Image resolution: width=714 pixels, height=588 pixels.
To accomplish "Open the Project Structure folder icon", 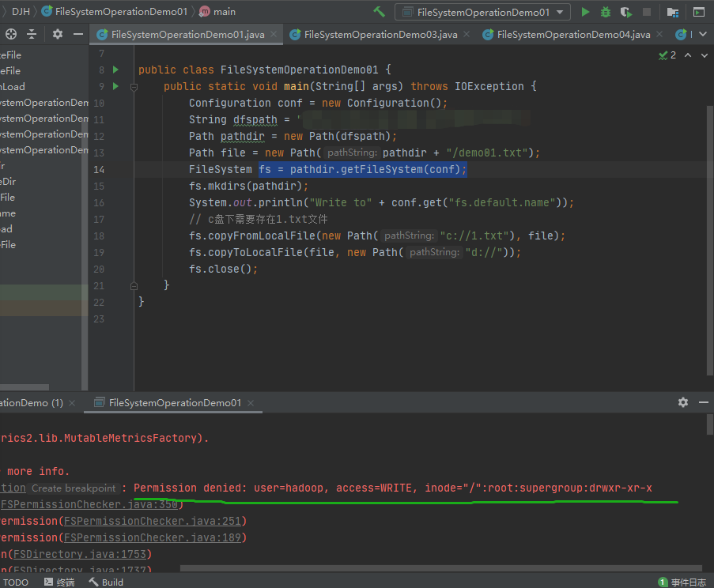I will pyautogui.click(x=673, y=13).
